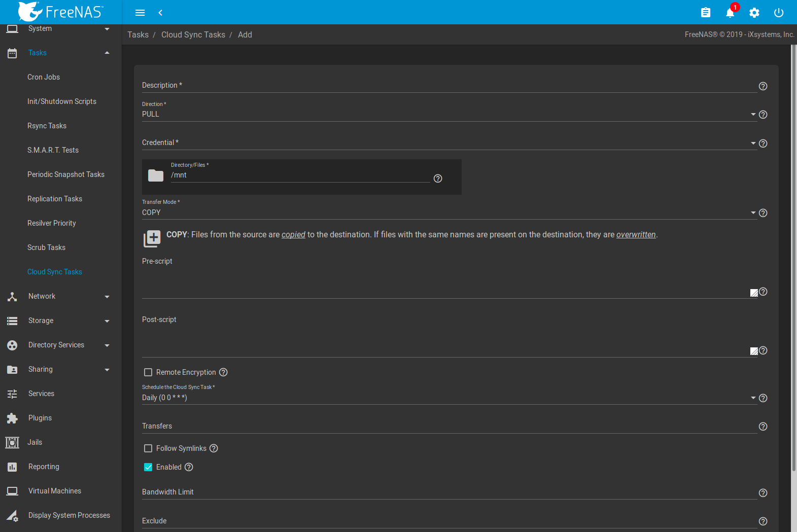797x532 pixels.
Task: Expand the Sharing menu section
Action: [107, 370]
